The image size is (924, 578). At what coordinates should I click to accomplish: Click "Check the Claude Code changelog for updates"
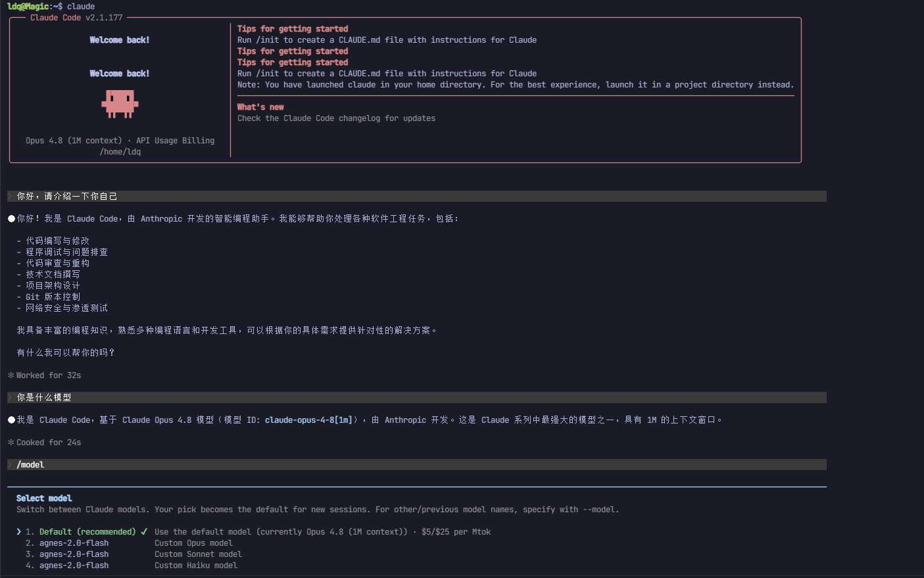tap(336, 118)
